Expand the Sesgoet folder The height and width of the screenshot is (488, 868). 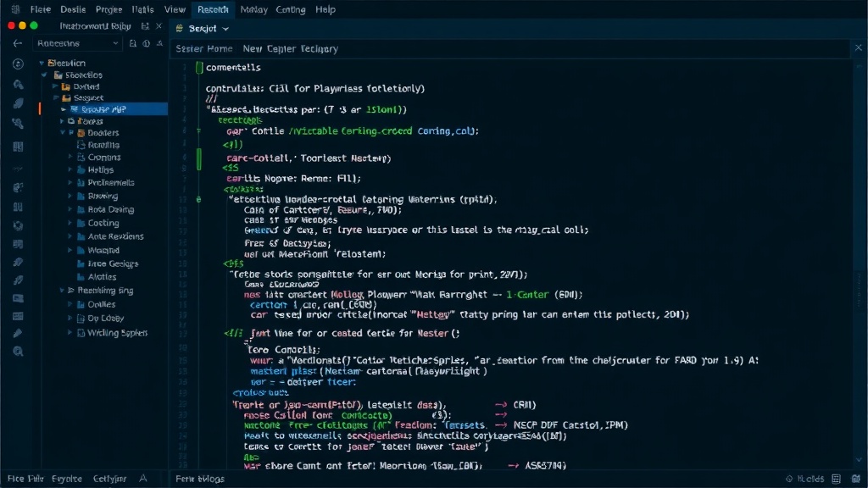click(x=55, y=98)
